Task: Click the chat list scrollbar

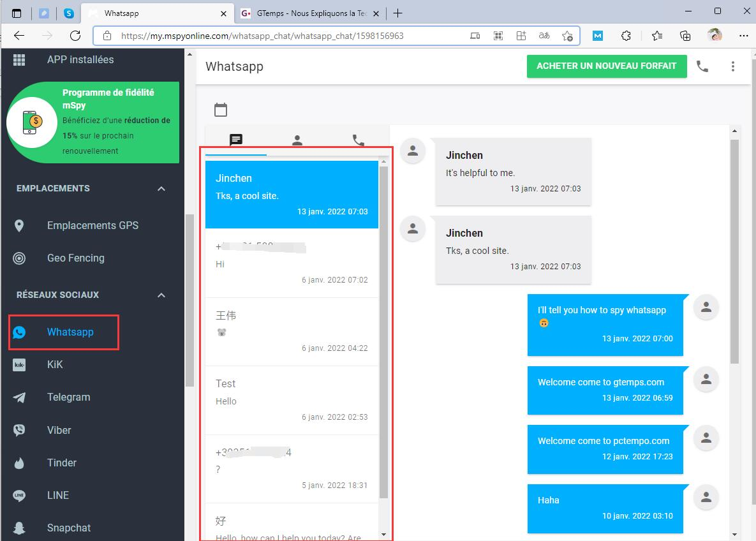Action: [x=384, y=332]
